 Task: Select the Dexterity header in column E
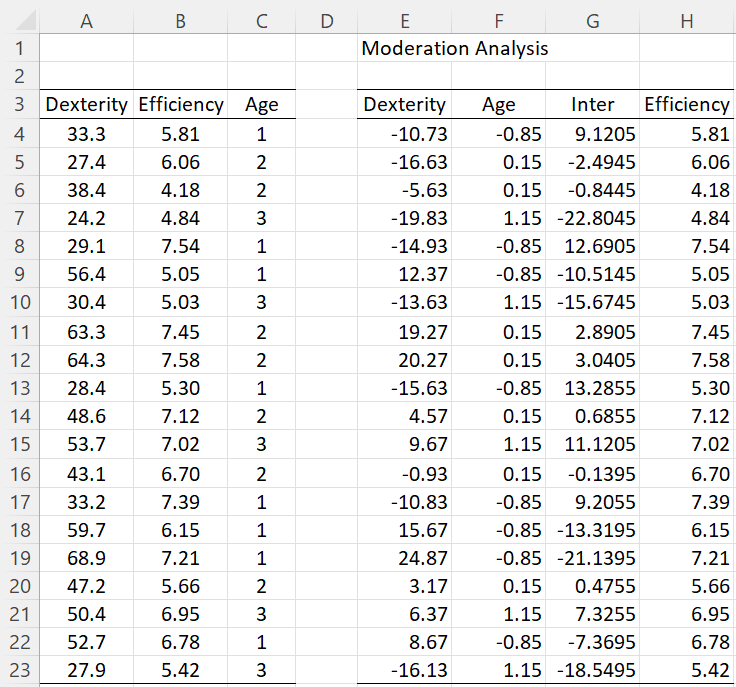coord(405,104)
